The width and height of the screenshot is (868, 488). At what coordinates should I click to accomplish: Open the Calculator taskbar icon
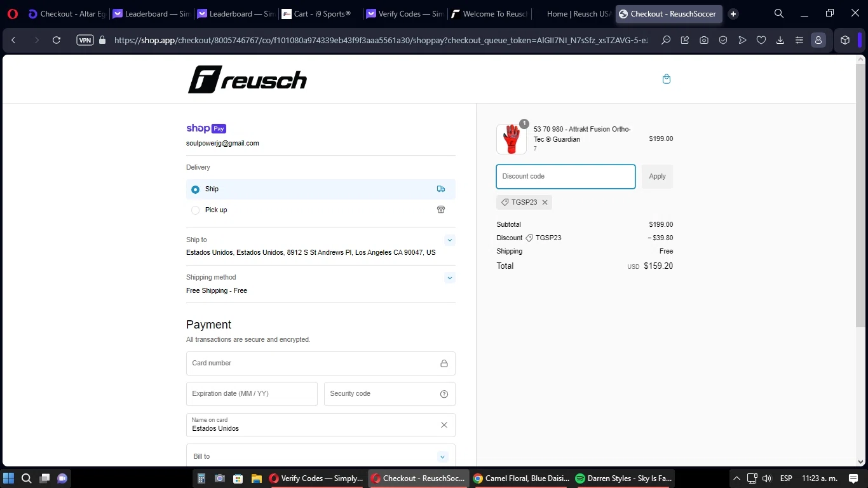click(x=201, y=478)
